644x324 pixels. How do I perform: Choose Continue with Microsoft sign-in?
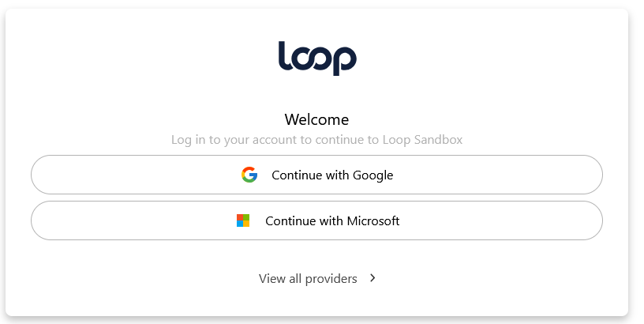(316, 220)
